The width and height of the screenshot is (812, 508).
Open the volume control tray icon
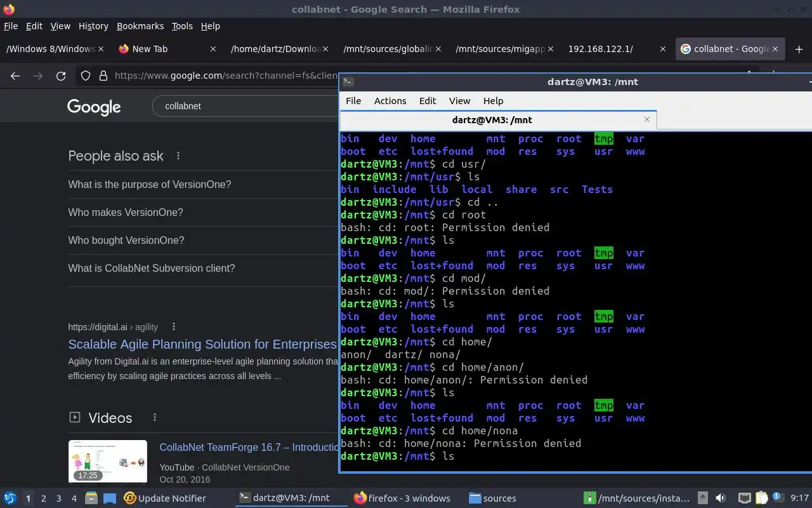point(721,498)
